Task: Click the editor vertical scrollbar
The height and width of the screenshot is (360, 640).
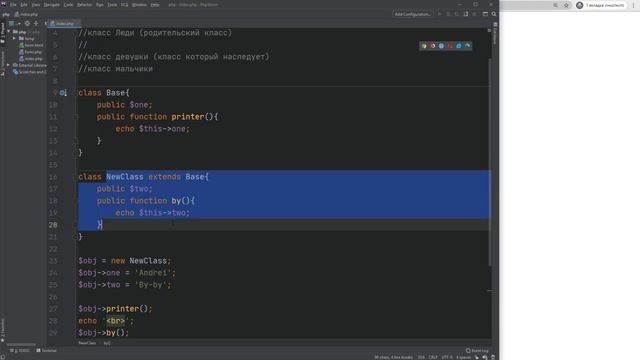Action: (x=489, y=162)
